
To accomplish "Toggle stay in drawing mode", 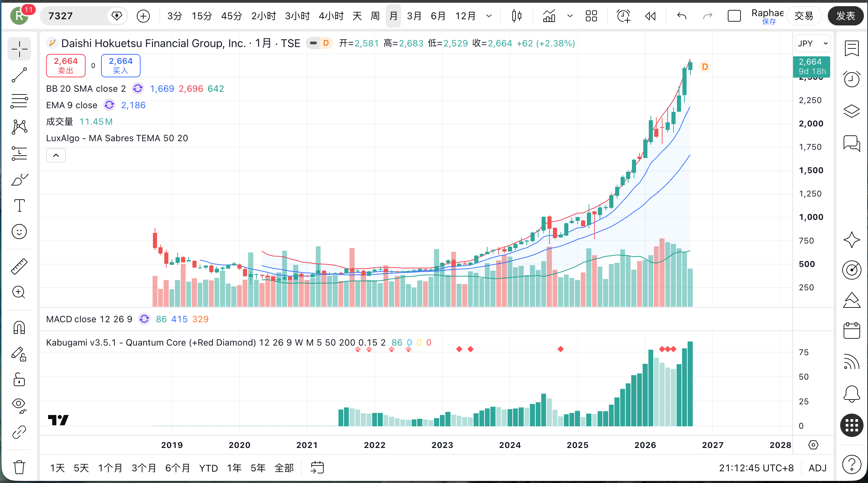I will click(19, 354).
